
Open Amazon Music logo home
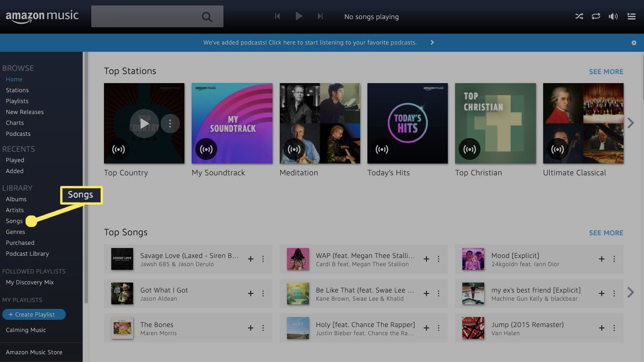point(42,16)
